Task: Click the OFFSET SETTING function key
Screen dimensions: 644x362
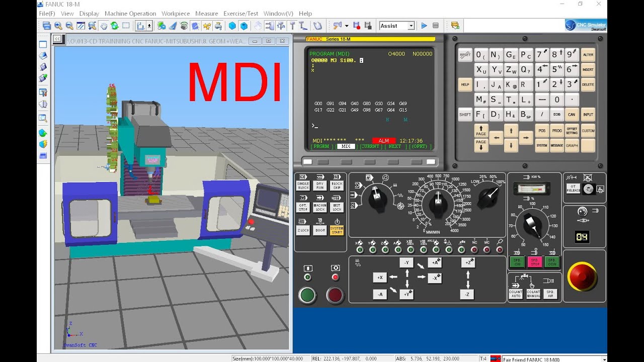Action: pos(572,131)
